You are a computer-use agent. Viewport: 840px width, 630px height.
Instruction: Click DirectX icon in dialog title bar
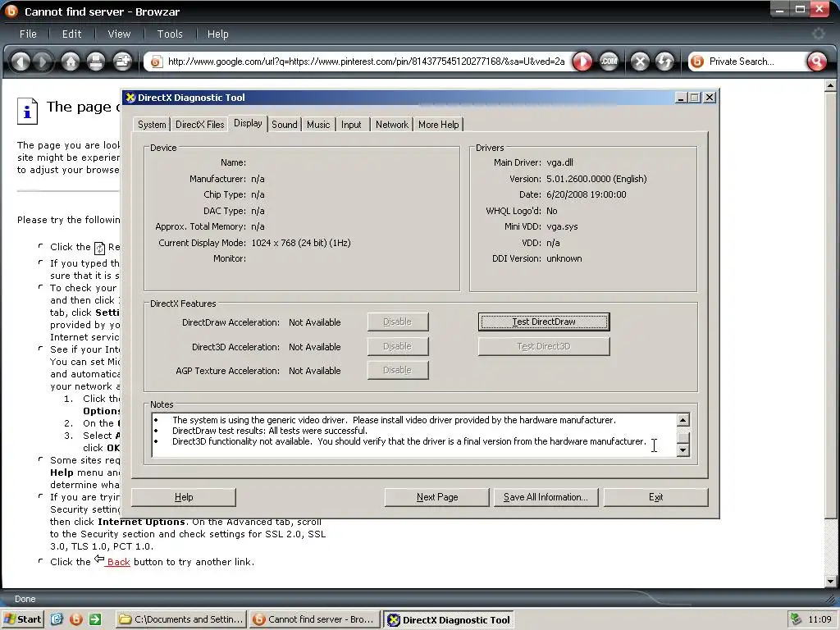click(130, 98)
